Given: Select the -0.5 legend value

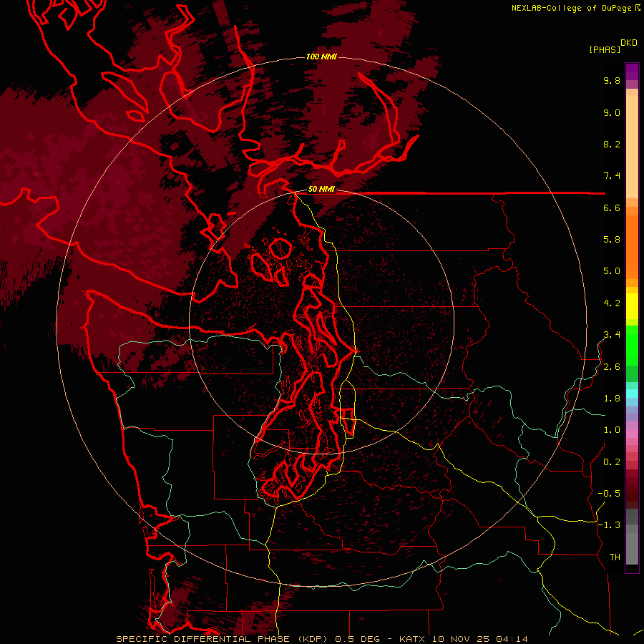Looking at the screenshot, I should click(x=609, y=494).
